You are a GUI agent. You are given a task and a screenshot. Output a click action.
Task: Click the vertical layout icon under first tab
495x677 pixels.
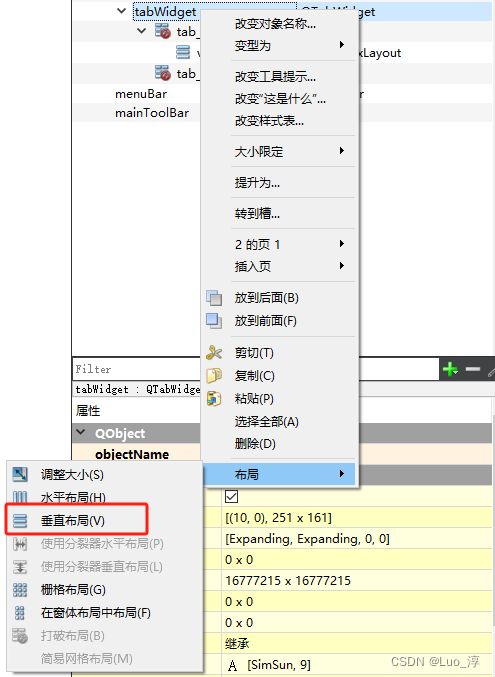(183, 52)
